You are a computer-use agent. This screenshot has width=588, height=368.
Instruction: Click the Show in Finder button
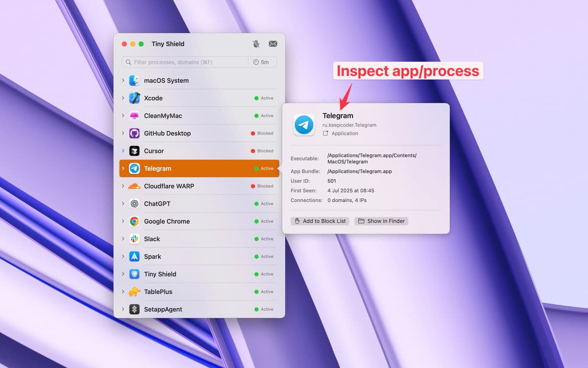tap(381, 221)
